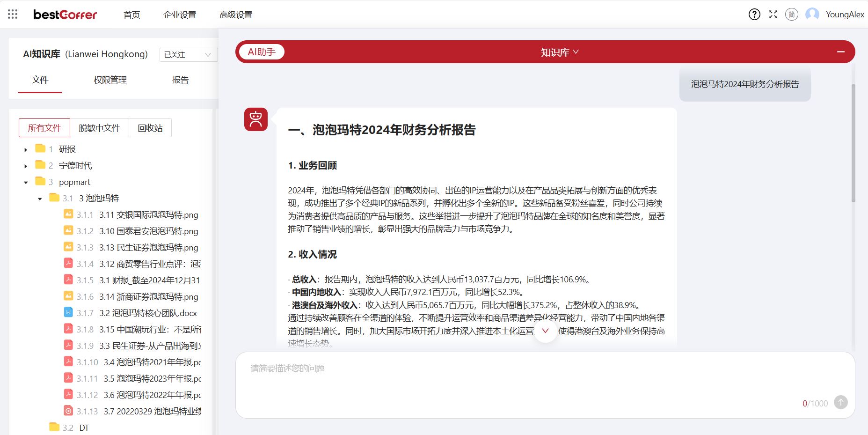Go to 首页 in top navigation
The image size is (868, 435).
pyautogui.click(x=131, y=15)
